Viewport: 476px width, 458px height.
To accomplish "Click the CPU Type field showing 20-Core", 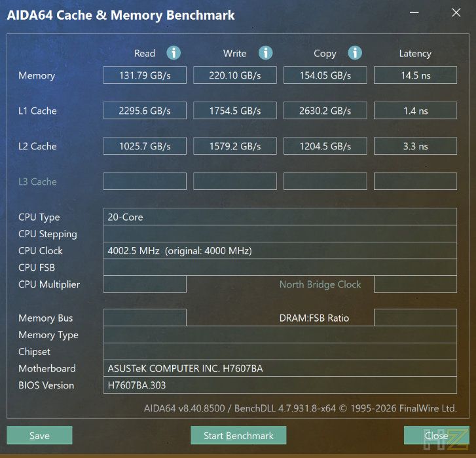I will point(280,217).
